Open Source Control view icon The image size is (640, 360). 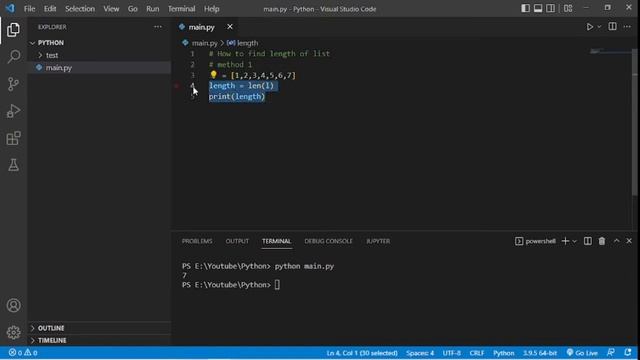13,84
